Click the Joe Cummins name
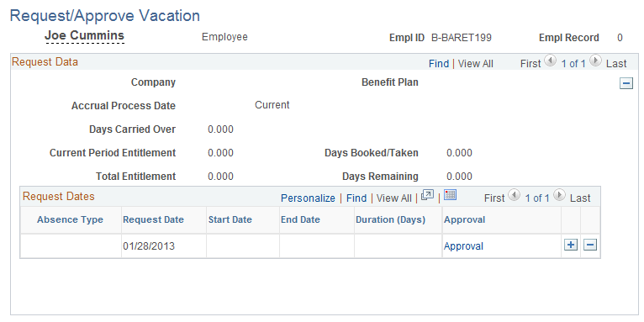The width and height of the screenshot is (644, 322). (84, 36)
